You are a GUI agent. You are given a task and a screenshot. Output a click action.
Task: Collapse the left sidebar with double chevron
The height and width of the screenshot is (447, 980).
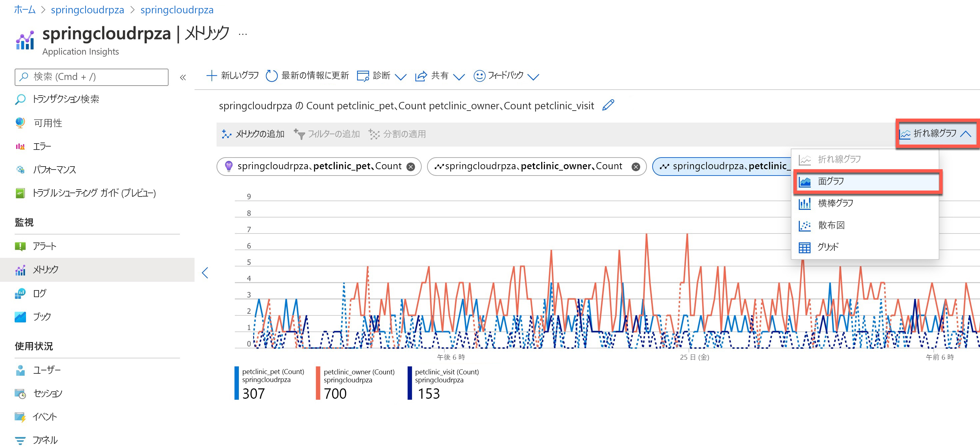[x=183, y=77]
